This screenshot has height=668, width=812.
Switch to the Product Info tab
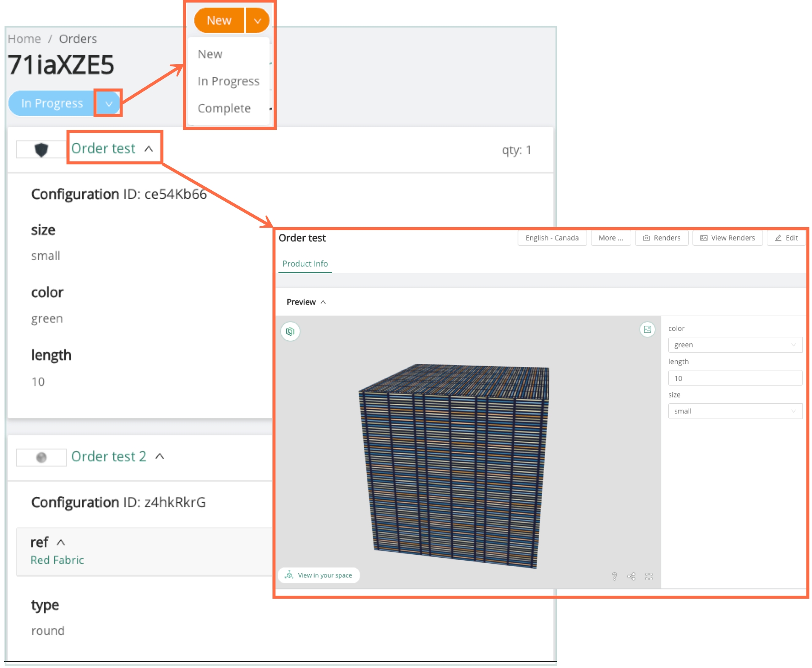point(305,264)
